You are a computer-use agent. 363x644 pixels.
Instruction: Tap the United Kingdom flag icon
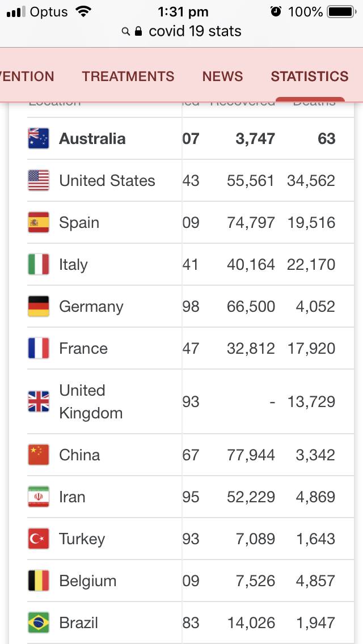[39, 402]
